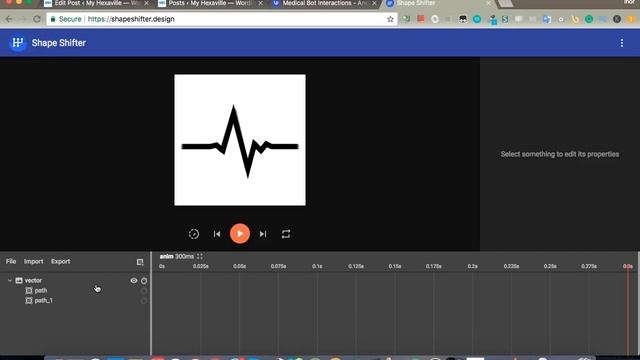Click the Shape Shifter logo icon
Screen dimensions: 640x360
click(18, 43)
